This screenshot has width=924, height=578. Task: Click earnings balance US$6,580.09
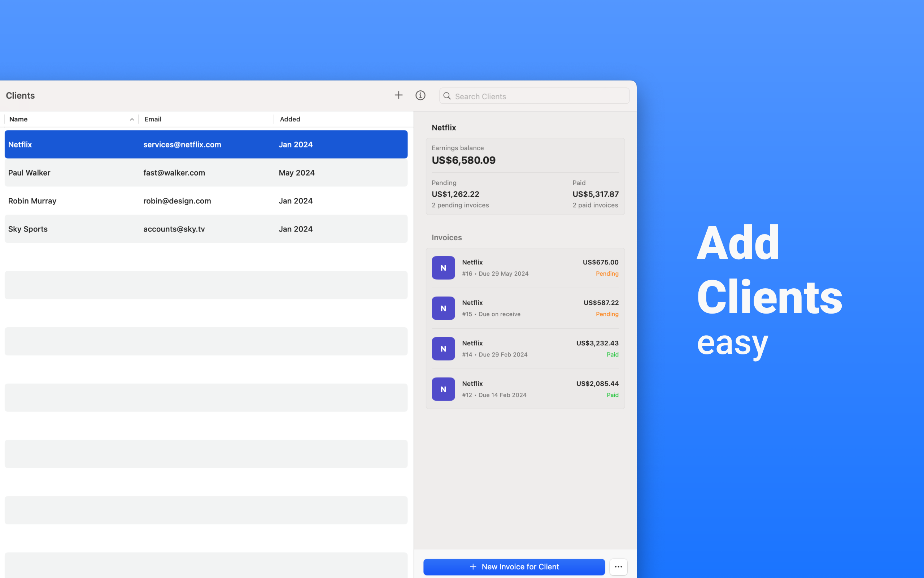tap(463, 160)
